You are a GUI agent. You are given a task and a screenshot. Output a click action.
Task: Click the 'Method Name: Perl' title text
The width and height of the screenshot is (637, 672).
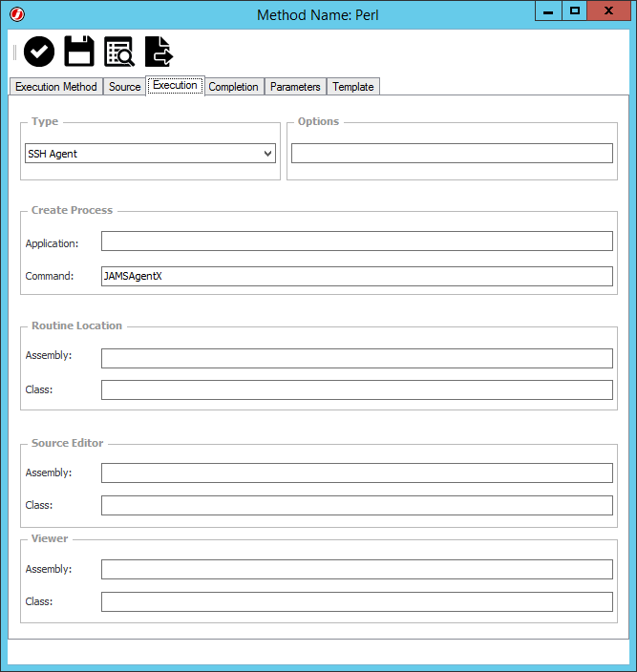point(318,15)
